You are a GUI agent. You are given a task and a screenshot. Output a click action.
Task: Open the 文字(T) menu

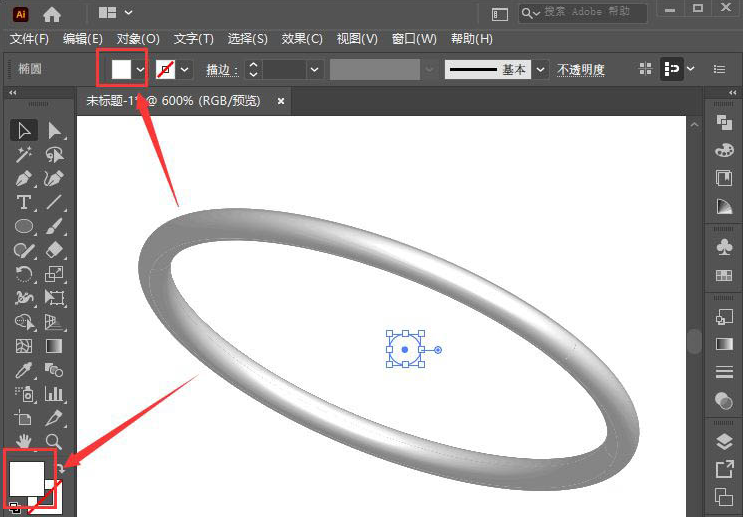193,39
